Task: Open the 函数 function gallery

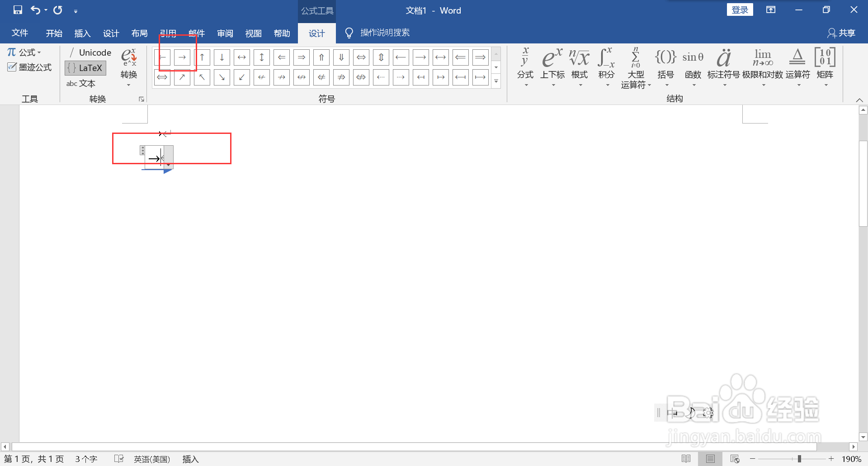Action: [693, 67]
